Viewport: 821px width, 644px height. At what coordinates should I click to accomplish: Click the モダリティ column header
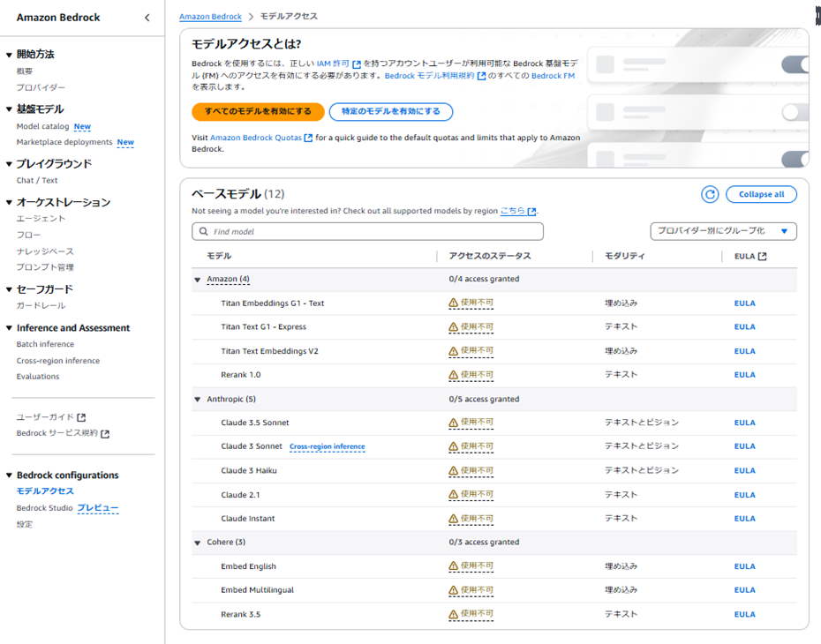[625, 256]
